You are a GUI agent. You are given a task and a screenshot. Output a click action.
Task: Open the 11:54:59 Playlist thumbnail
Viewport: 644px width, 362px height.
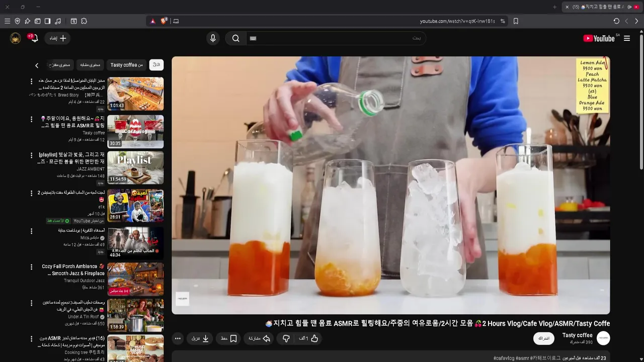click(135, 168)
